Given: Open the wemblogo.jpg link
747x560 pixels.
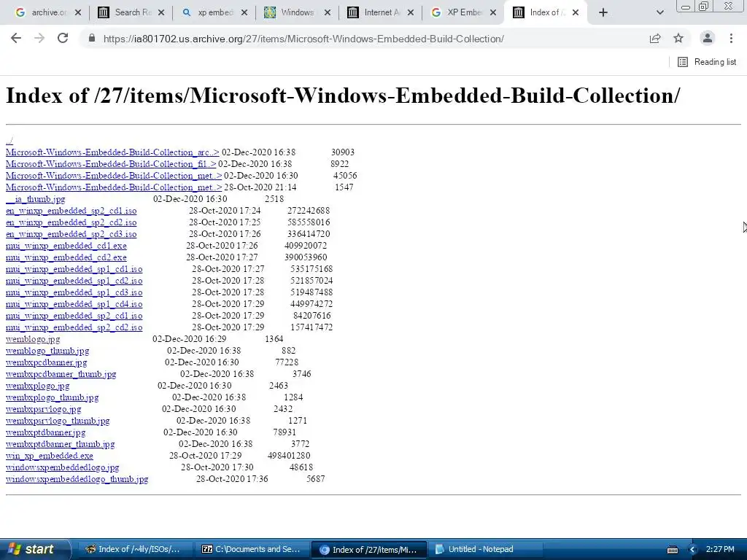Looking at the screenshot, I should [33, 339].
